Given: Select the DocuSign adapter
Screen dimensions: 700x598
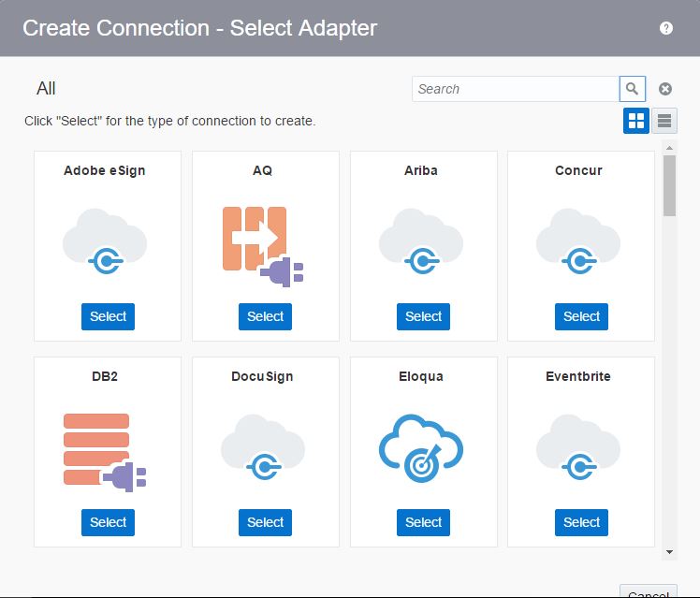Looking at the screenshot, I should click(x=265, y=522).
